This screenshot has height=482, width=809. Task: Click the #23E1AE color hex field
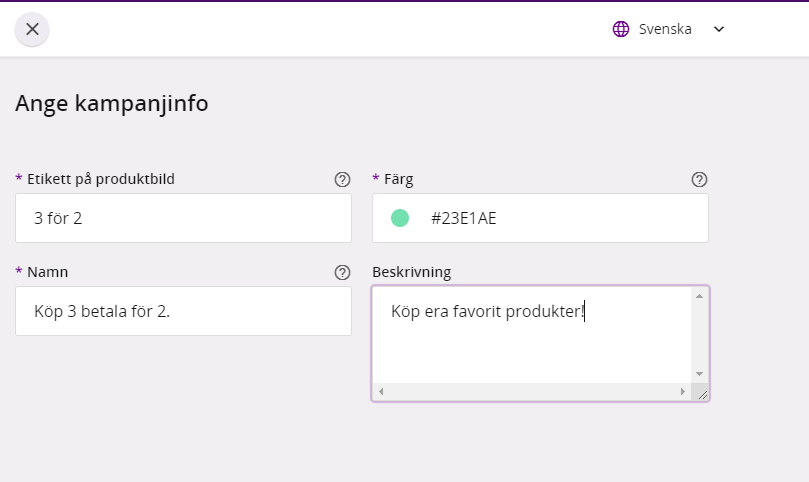(x=540, y=218)
